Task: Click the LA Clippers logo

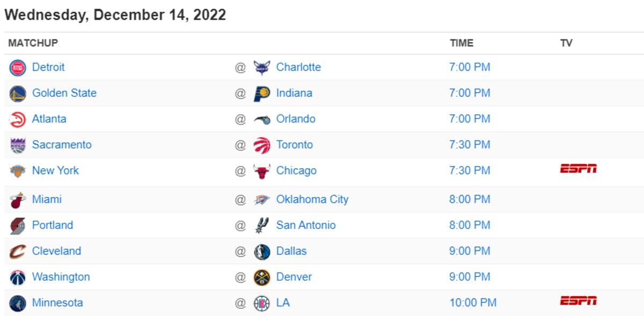Action: point(262,303)
